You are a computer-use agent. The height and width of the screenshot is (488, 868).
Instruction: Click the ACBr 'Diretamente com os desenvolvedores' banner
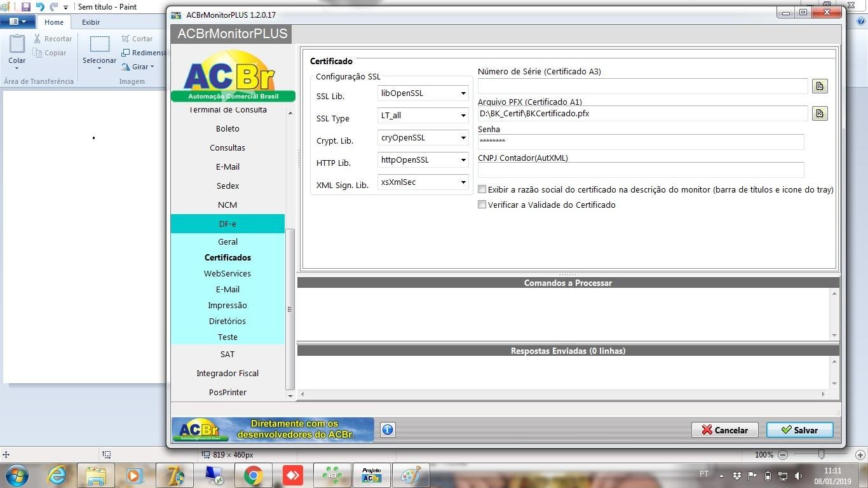point(273,430)
